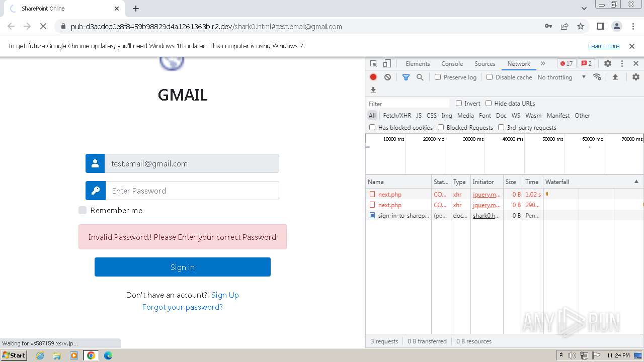Open No throttling dropdown
Image resolution: width=644 pixels, height=362 pixels.
pos(561,77)
